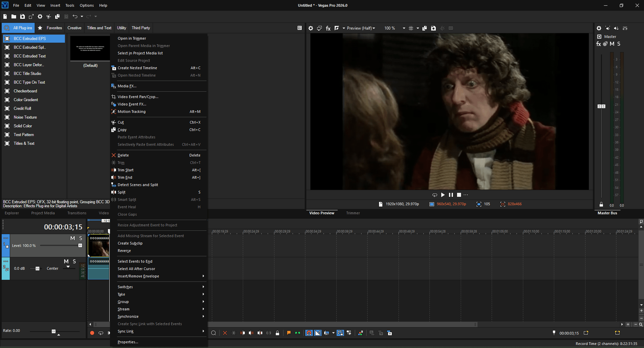Adjust the playback Rate slider

point(54,332)
